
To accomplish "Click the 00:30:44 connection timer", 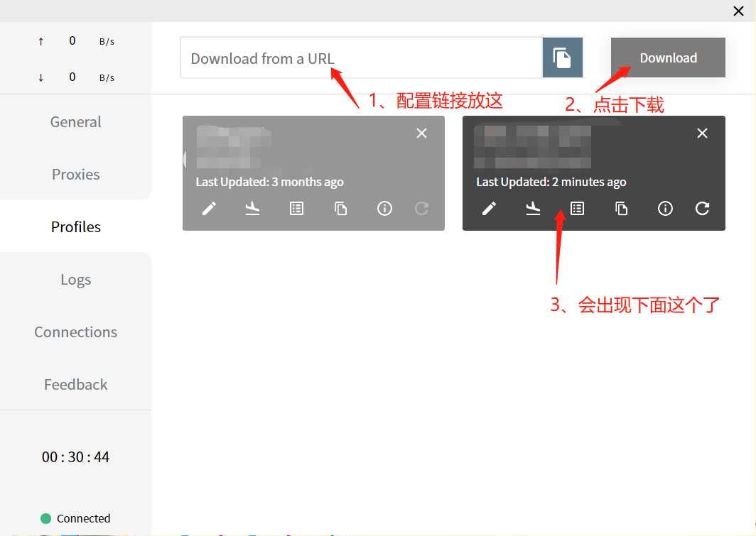I will click(76, 456).
